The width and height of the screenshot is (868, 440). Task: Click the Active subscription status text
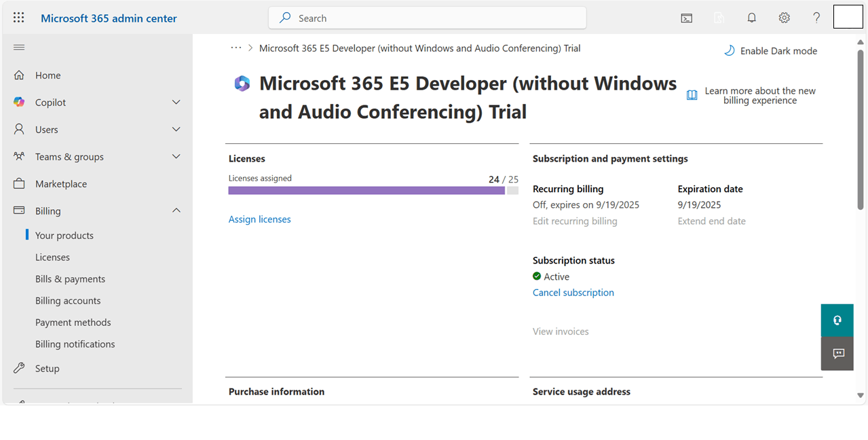click(556, 277)
